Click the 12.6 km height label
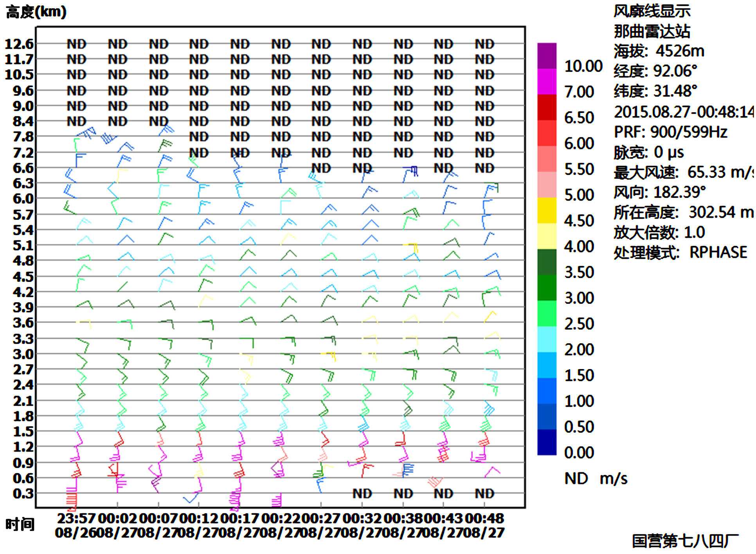The height and width of the screenshot is (554, 756). click(x=19, y=44)
